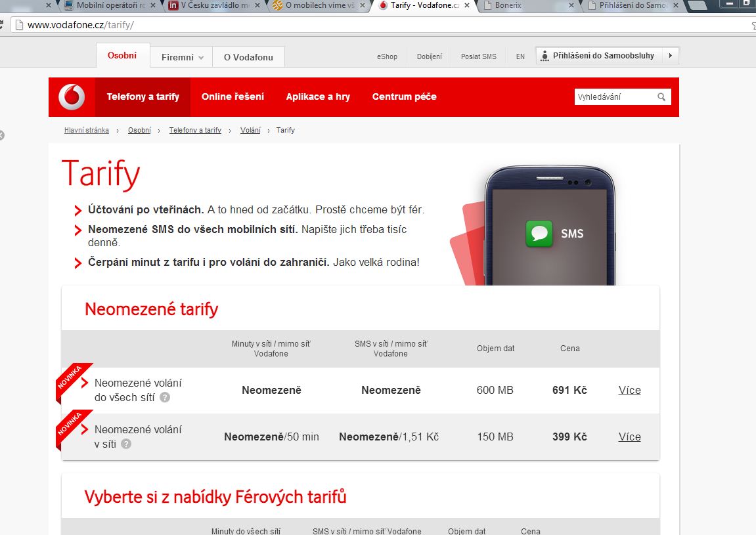Click 'Telefony a tarify' breadcrumb link
Screen dimensions: 756x535
(195, 130)
